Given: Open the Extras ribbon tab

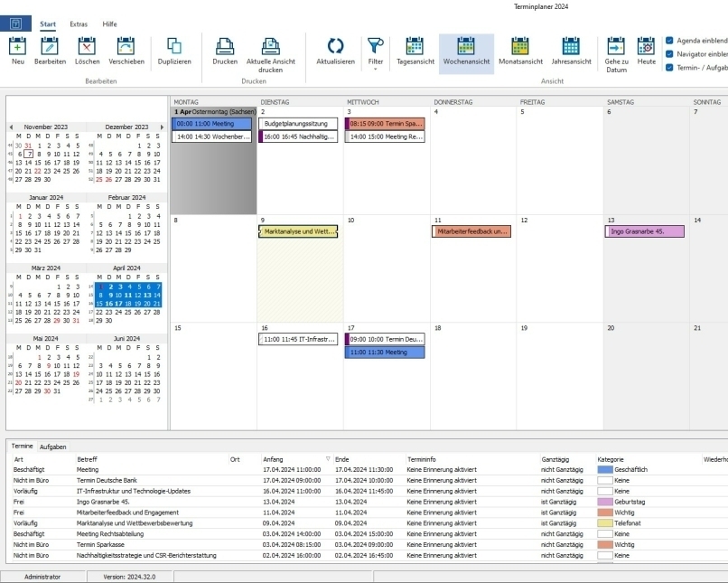Looking at the screenshot, I should coord(79,24).
